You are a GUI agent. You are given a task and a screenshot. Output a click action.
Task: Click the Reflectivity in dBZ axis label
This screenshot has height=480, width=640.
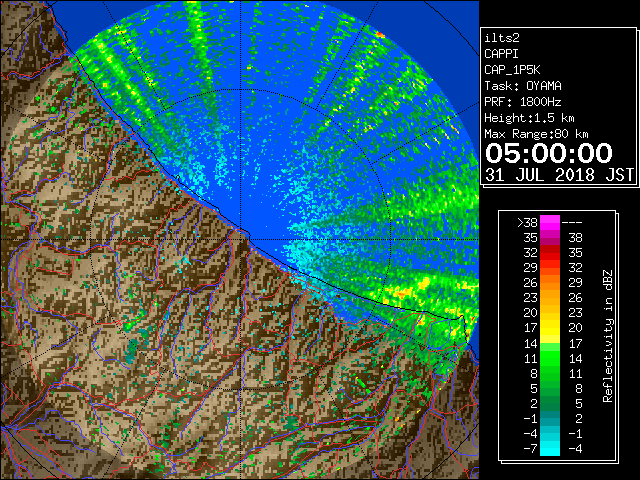click(608, 336)
